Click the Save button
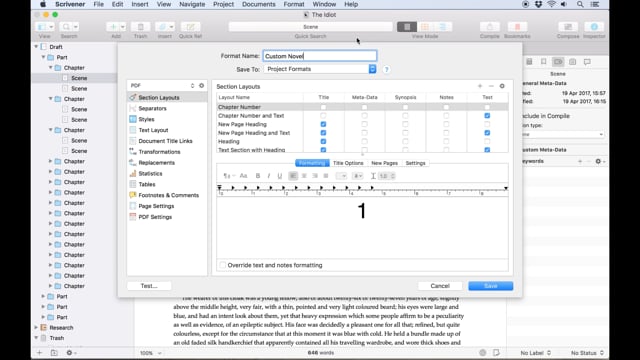640x360 pixels. (x=491, y=286)
